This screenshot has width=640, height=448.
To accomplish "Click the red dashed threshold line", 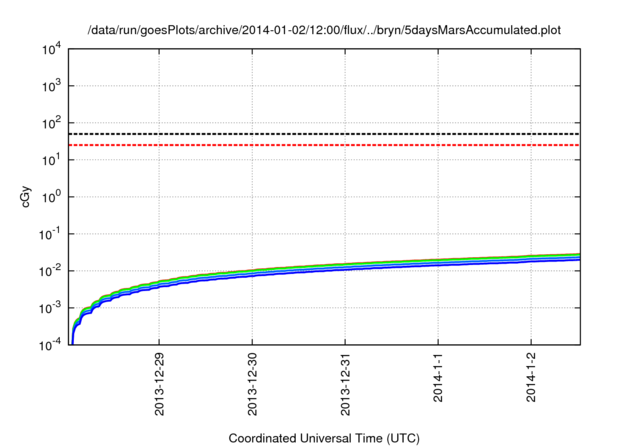I will (324, 145).
